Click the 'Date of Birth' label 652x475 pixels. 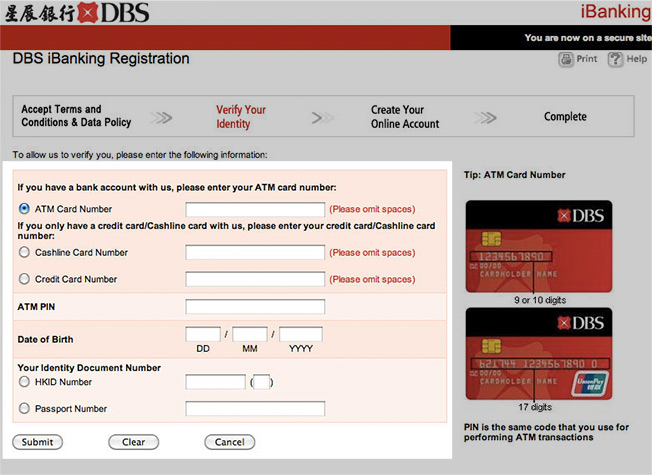pyautogui.click(x=45, y=339)
